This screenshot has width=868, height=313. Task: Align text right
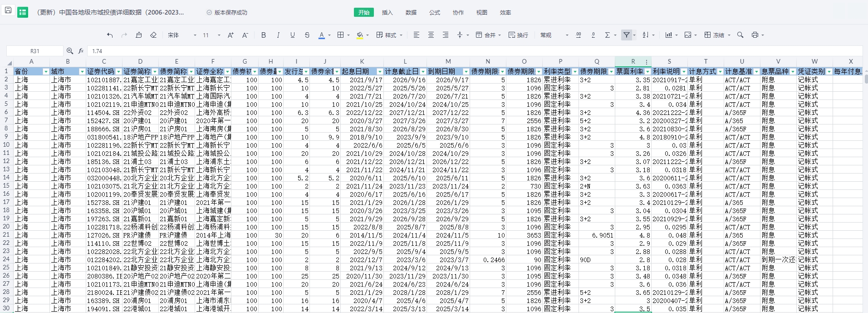446,35
